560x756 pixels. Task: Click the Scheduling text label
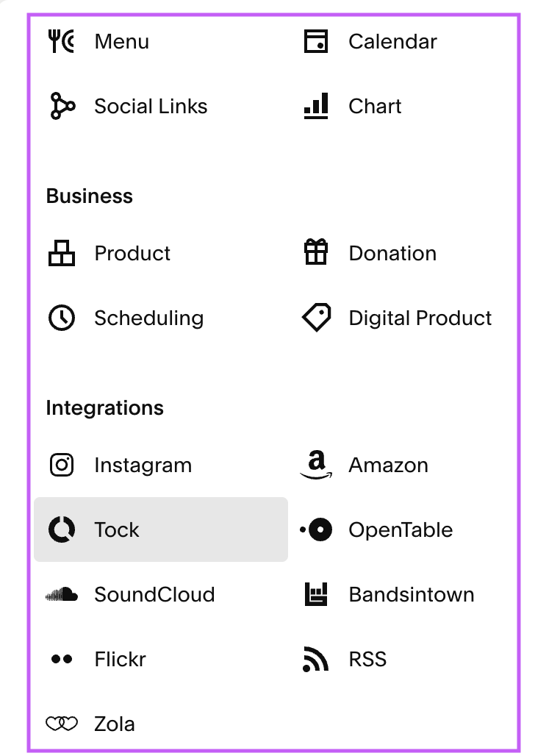tap(149, 318)
